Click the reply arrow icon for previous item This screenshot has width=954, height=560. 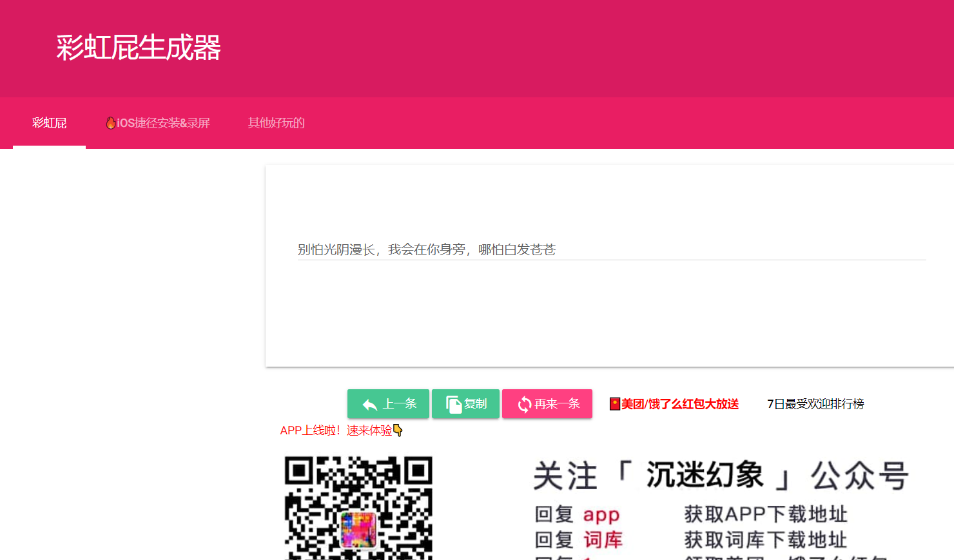[370, 405]
